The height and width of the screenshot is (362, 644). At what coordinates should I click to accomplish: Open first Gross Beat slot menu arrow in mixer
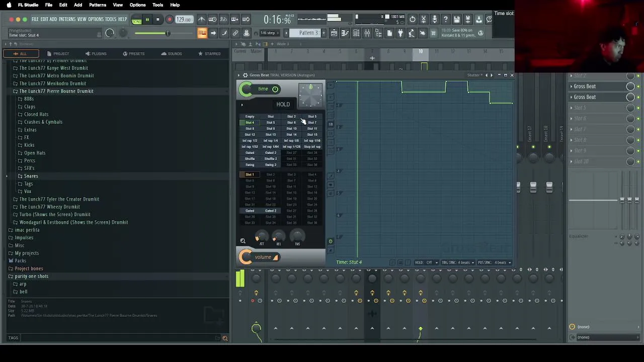click(571, 86)
